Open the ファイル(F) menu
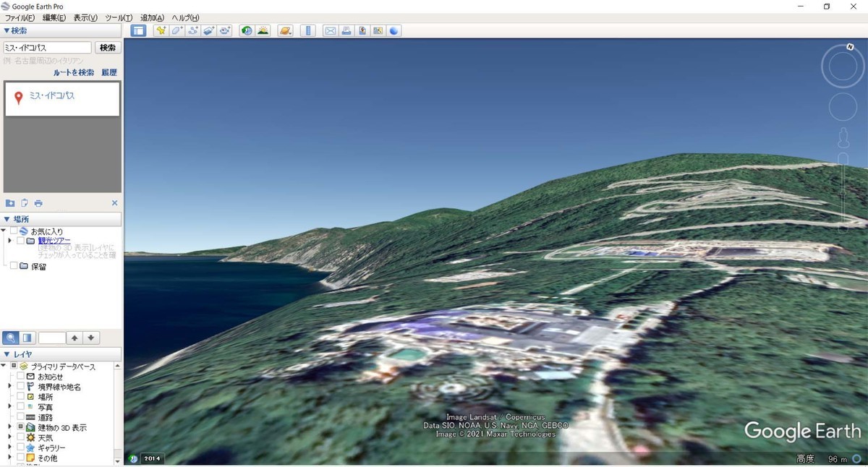This screenshot has width=868, height=467. (20, 17)
